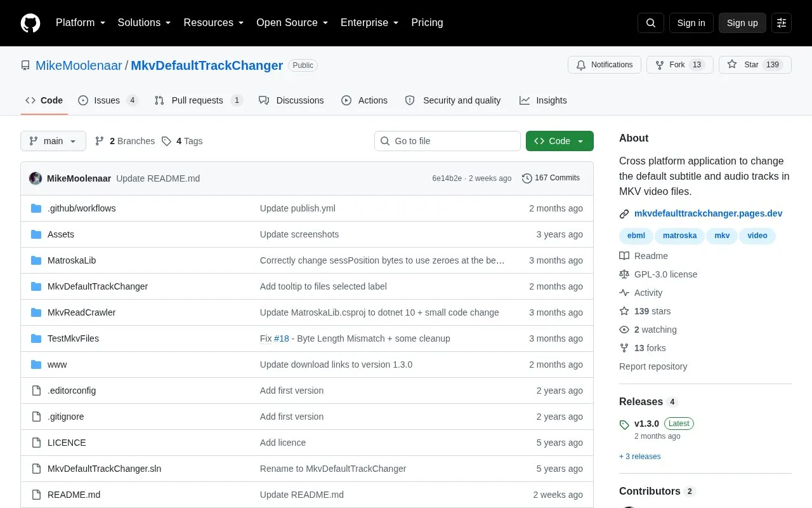Expand the Solutions menu
Viewport: 812px width, 508px height.
[144, 23]
